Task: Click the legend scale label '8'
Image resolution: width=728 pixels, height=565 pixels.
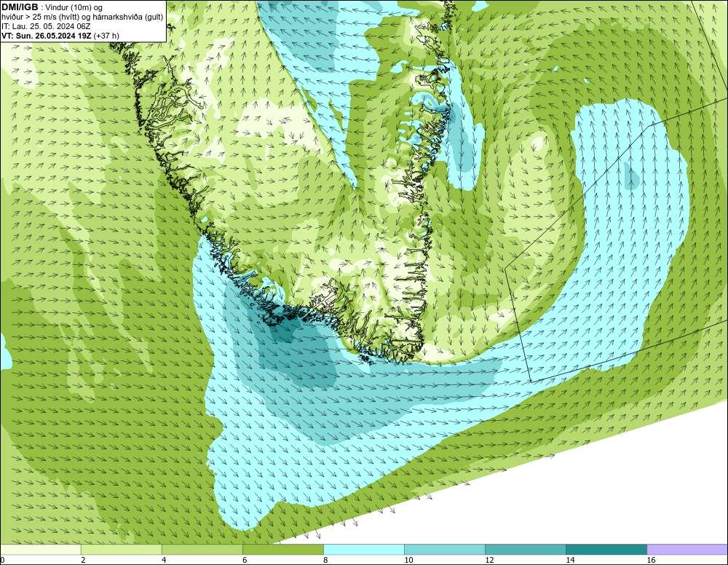Action: coord(325,560)
